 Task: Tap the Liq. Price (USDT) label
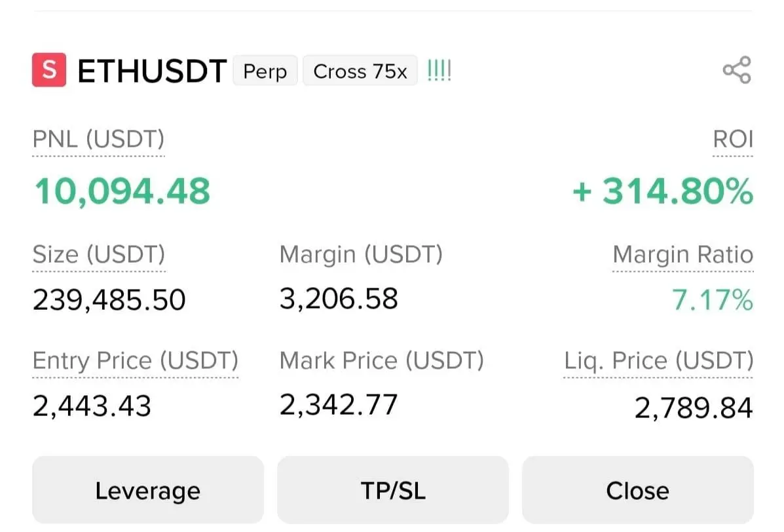658,360
